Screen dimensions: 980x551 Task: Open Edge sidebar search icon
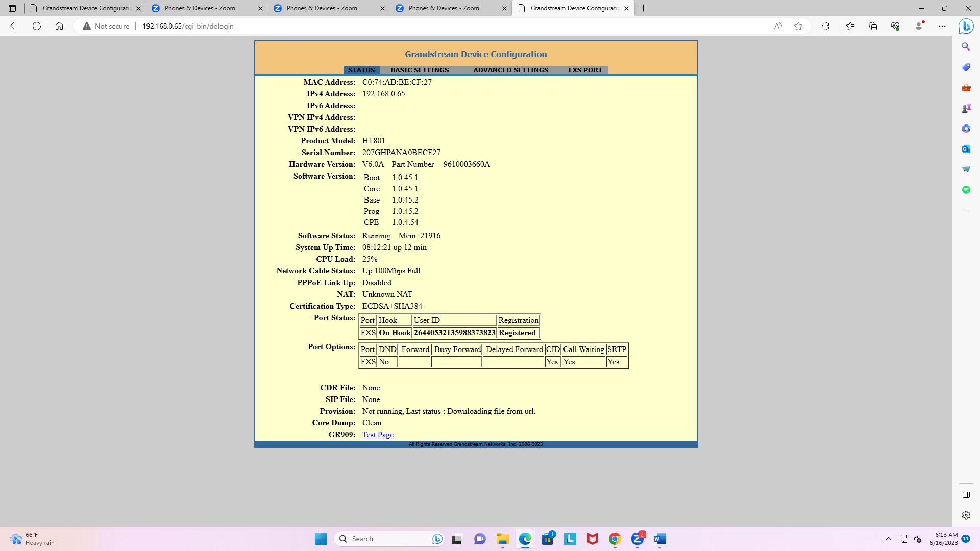[966, 47]
